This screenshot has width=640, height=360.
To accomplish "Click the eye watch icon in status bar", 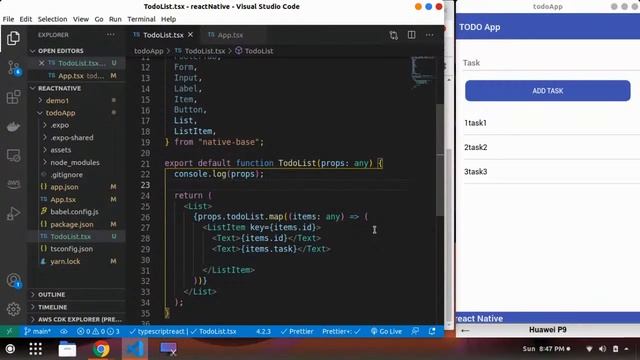I will tap(64, 331).
